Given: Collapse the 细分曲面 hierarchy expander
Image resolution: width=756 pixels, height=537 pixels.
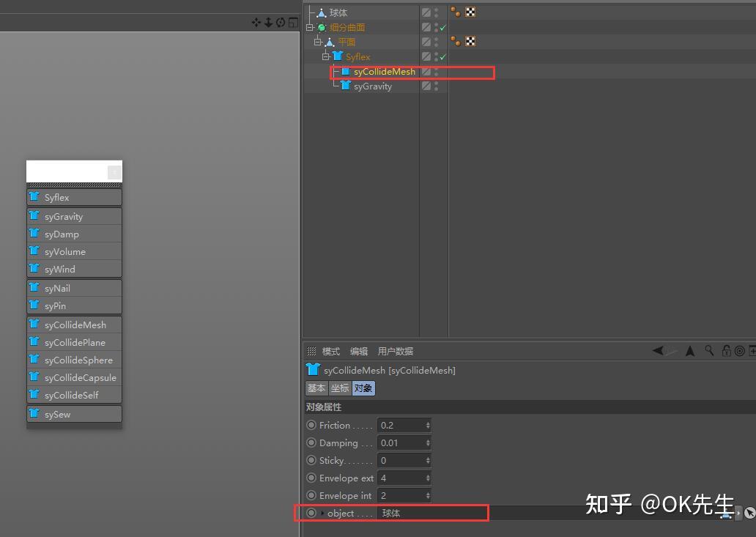Looking at the screenshot, I should pyautogui.click(x=310, y=26).
